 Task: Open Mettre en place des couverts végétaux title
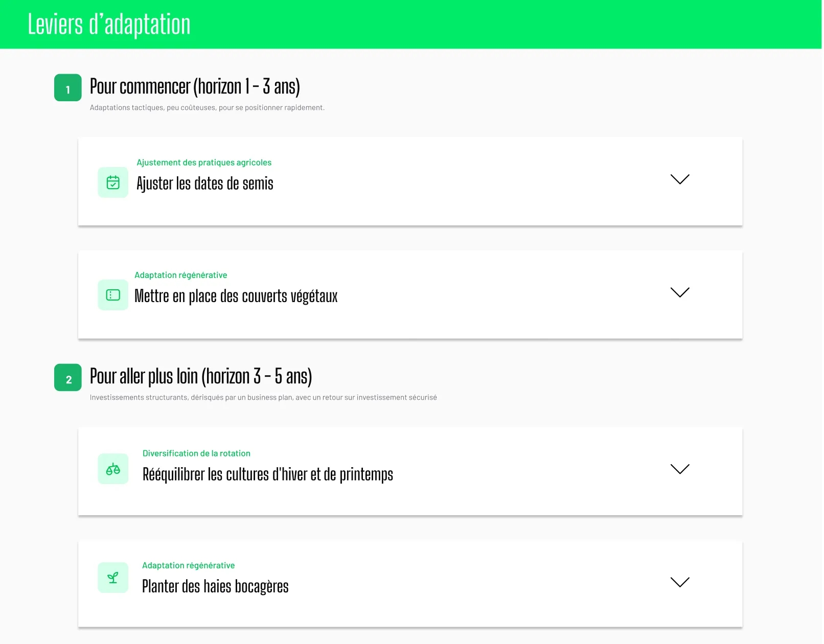pyautogui.click(x=236, y=296)
